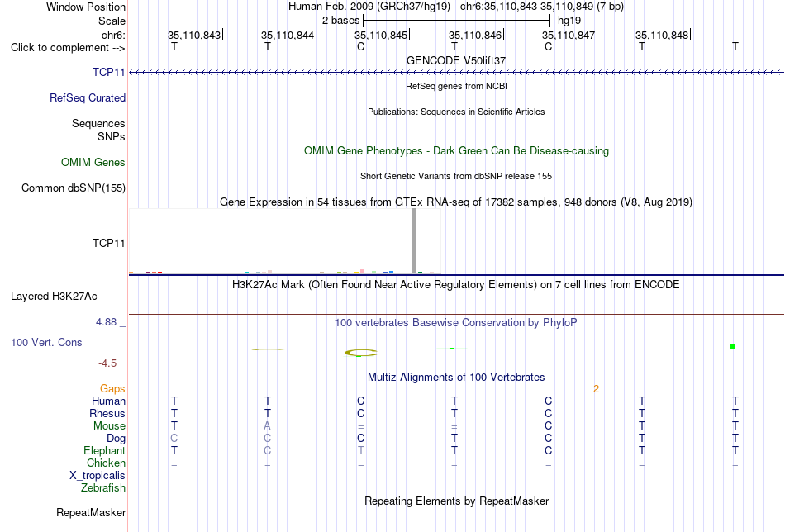Viewport: 785px width, 532px height.
Task: Open the RefSeq Curated track label
Action: point(88,97)
